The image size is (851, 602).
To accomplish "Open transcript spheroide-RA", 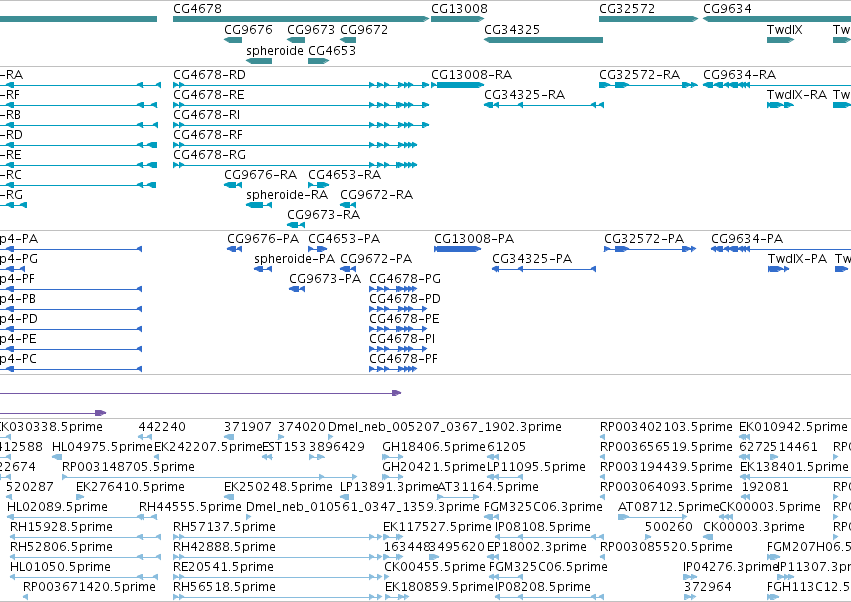I will pyautogui.click(x=287, y=195).
